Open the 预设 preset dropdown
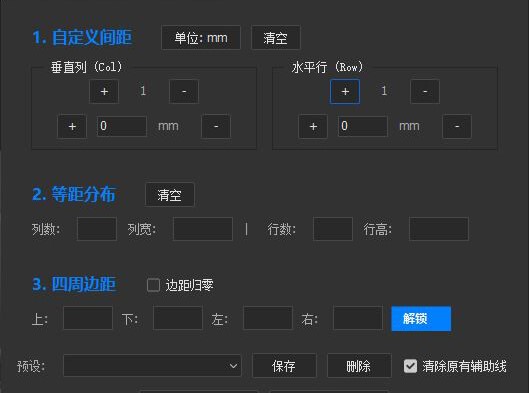 [x=152, y=365]
